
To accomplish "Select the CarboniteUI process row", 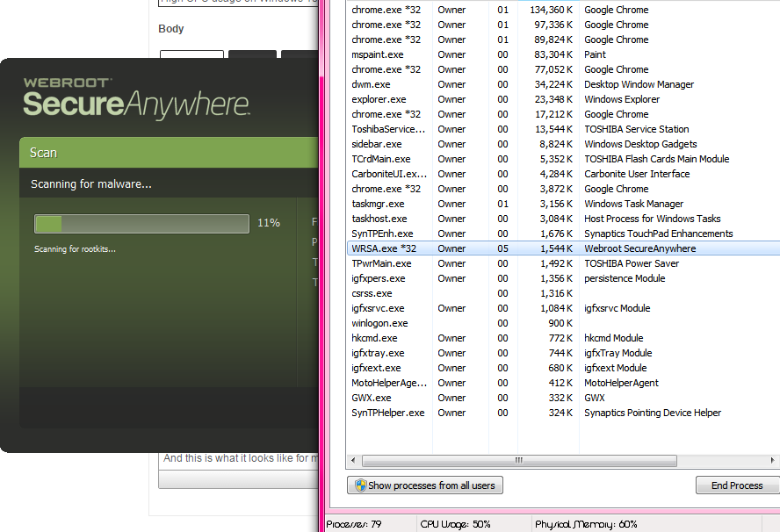I will point(563,174).
